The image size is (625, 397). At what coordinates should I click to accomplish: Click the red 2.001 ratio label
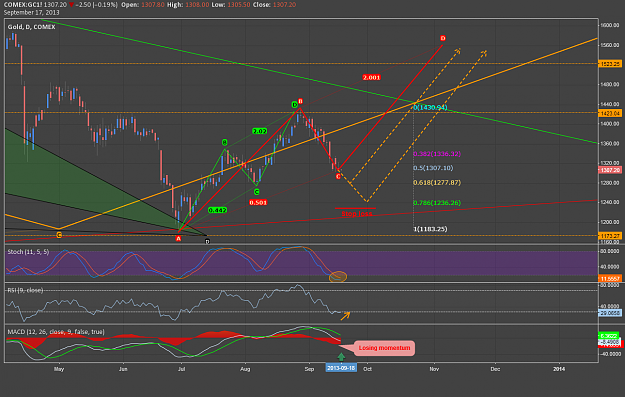371,77
